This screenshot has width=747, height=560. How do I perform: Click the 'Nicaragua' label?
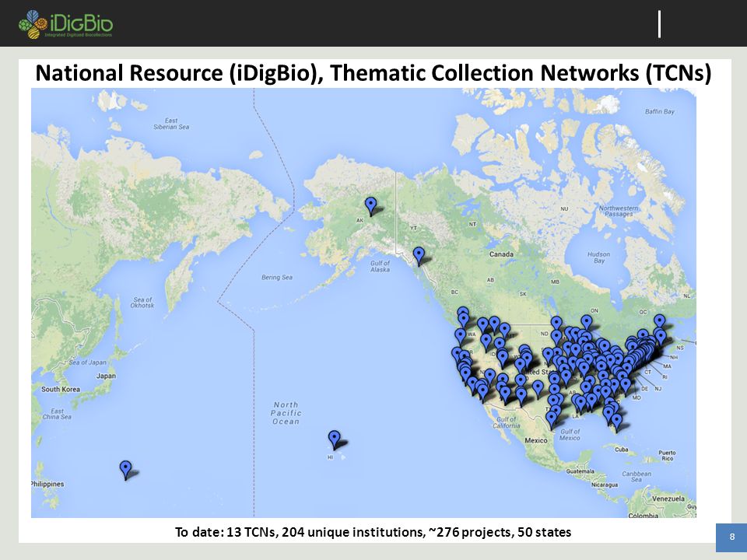604,485
